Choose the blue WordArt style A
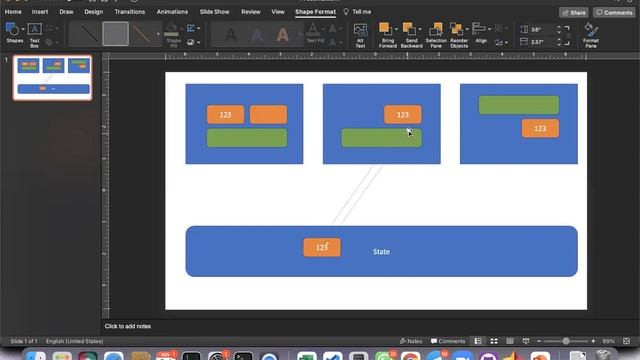Screen dimensions: 640x360 pyautogui.click(x=257, y=35)
